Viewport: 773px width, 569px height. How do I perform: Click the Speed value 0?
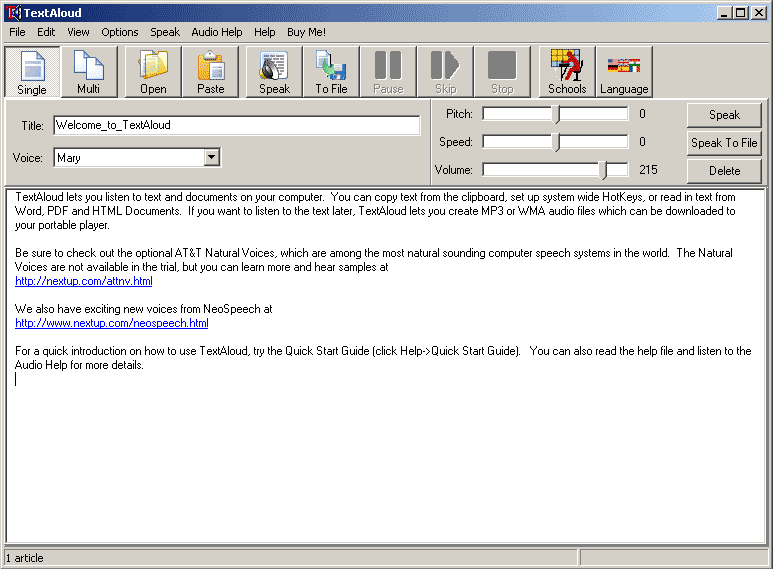[x=642, y=142]
